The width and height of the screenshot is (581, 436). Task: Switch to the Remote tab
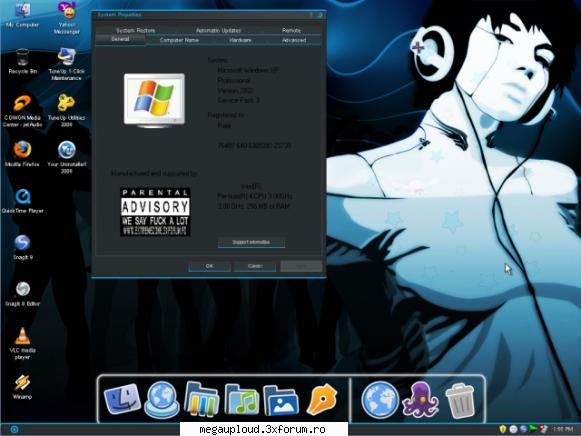(x=291, y=30)
